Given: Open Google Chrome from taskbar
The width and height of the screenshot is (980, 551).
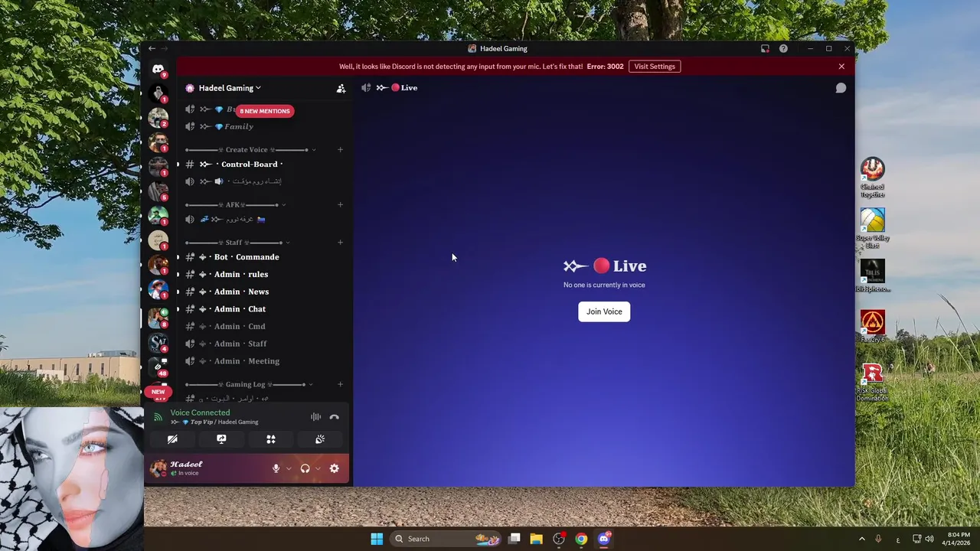Looking at the screenshot, I should tap(581, 539).
